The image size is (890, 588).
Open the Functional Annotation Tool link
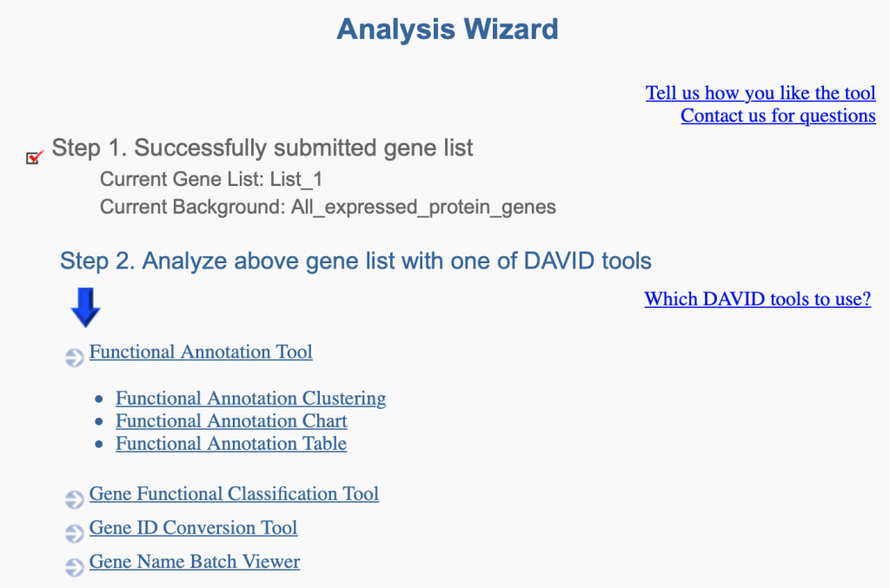(201, 352)
